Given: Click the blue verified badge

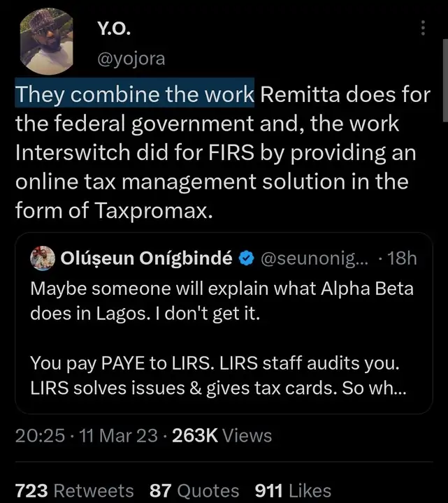Looking at the screenshot, I should pyautogui.click(x=246, y=258).
